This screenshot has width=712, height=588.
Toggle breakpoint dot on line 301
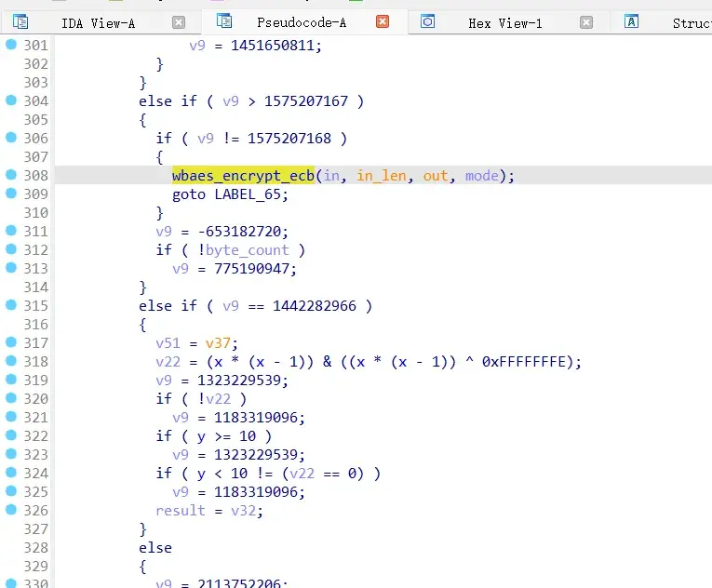tap(11, 44)
